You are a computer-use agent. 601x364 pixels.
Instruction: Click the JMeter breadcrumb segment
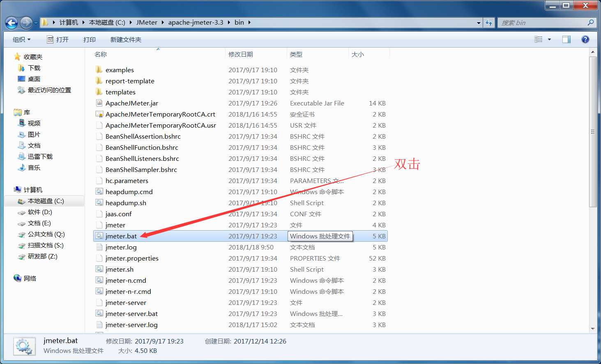tap(147, 22)
